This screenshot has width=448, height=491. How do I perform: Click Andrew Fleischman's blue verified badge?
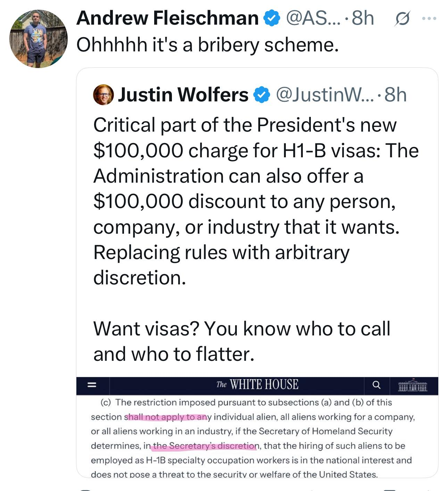pyautogui.click(x=272, y=18)
